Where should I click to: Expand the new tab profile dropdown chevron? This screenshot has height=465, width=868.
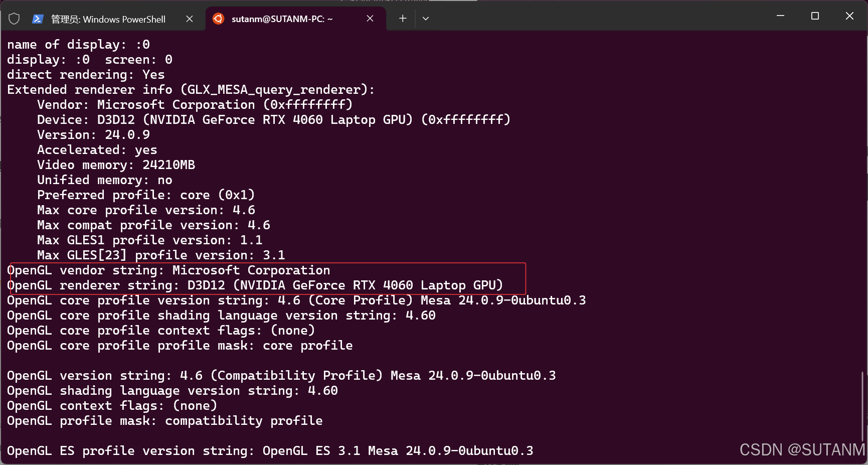[x=426, y=19]
